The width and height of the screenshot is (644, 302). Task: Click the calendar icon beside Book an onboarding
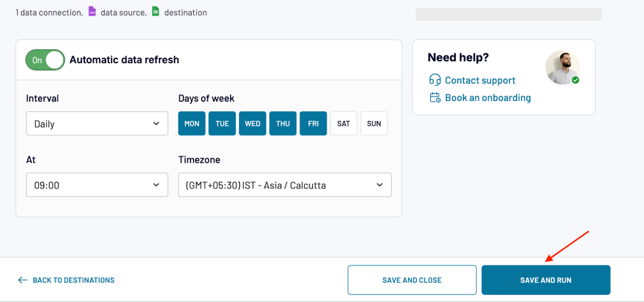pos(435,97)
